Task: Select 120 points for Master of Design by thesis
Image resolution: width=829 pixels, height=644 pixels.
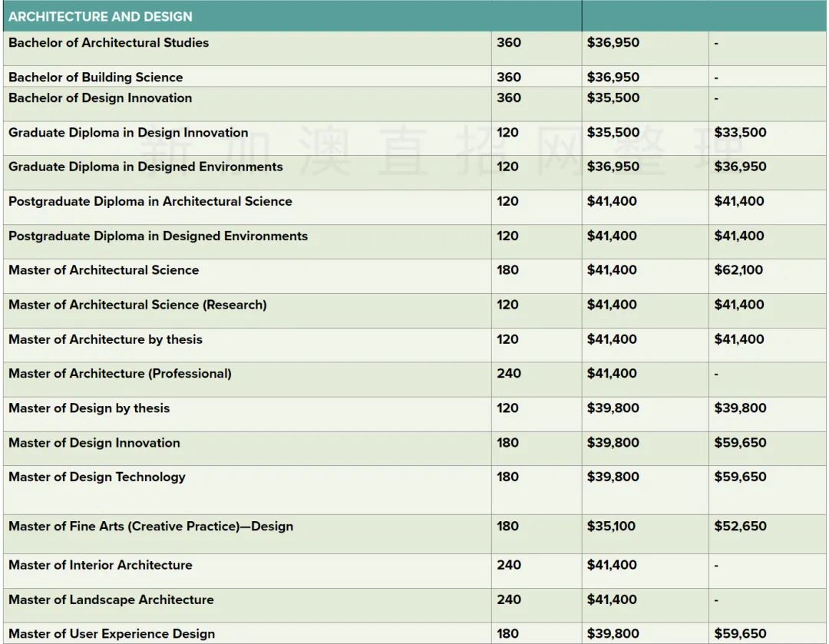Action: [507, 408]
